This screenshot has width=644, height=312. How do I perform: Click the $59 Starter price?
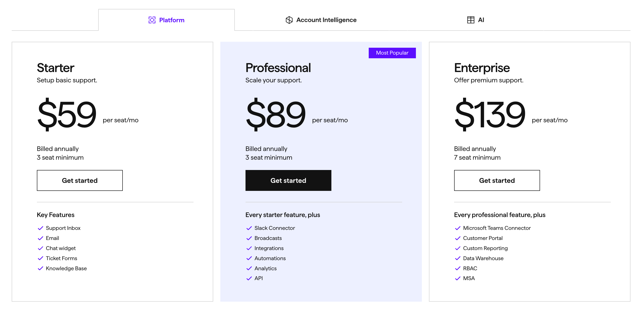(67, 114)
